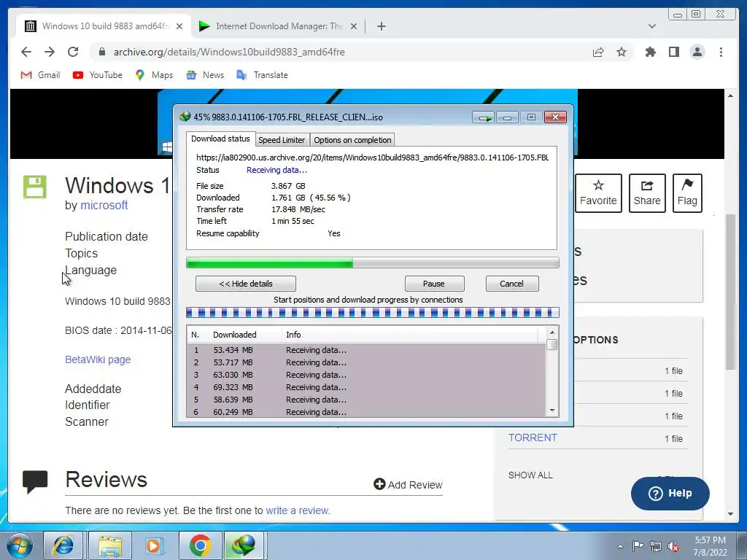Open the BetaWiki page link
The width and height of the screenshot is (747, 560).
coord(98,359)
